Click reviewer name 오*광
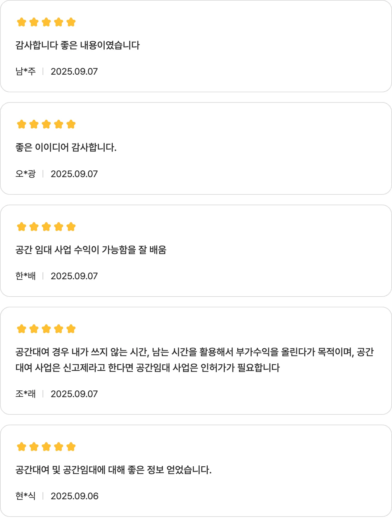The image size is (392, 532). (26, 174)
